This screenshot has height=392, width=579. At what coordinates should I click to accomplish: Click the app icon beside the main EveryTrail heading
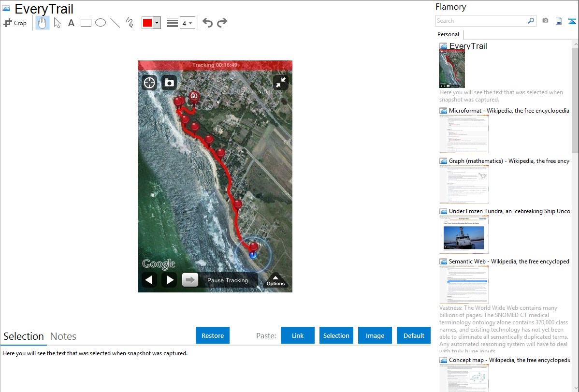click(6, 9)
